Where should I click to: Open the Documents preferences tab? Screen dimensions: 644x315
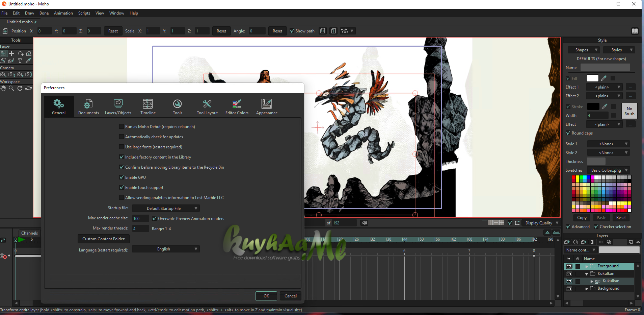88,106
